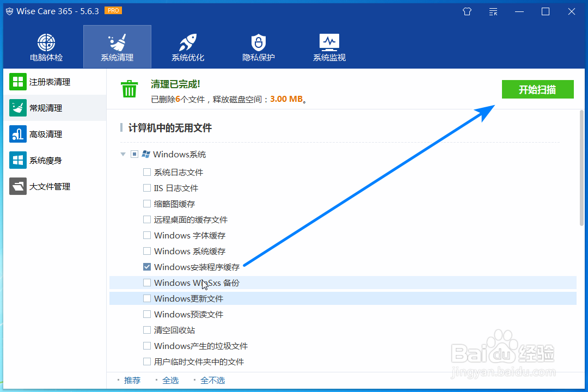This screenshot has width=588, height=392.
Task: Click the green trash bin cleanup icon
Action: tap(129, 89)
